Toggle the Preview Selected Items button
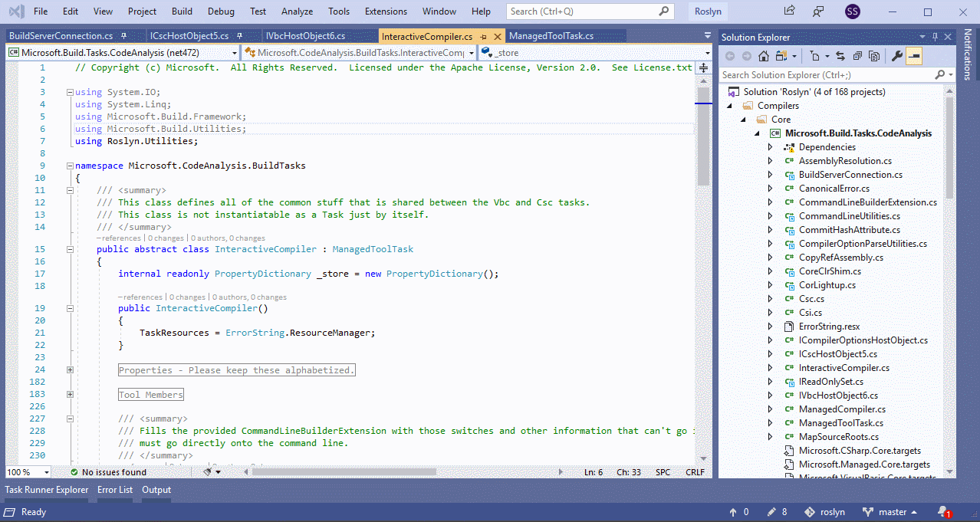 coord(914,56)
